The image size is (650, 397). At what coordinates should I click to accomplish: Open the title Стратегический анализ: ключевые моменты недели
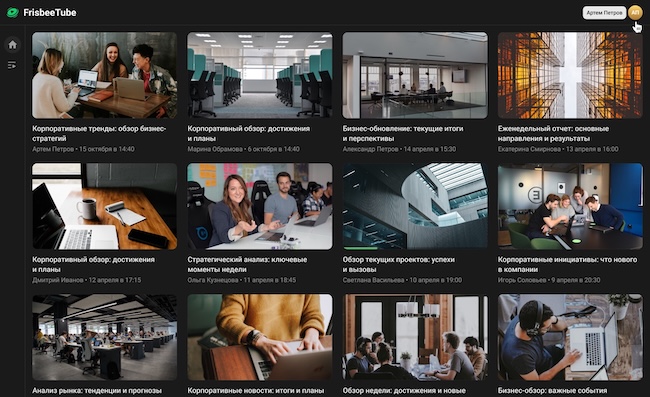coord(247,264)
